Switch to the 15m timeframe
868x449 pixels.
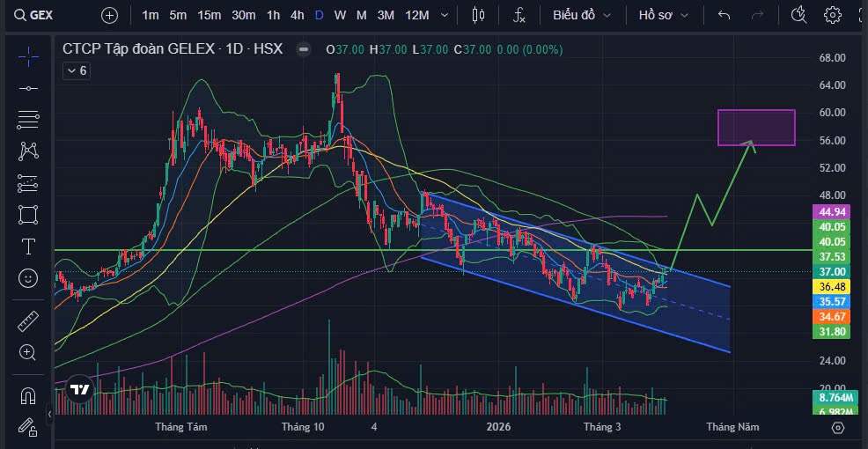pos(209,15)
